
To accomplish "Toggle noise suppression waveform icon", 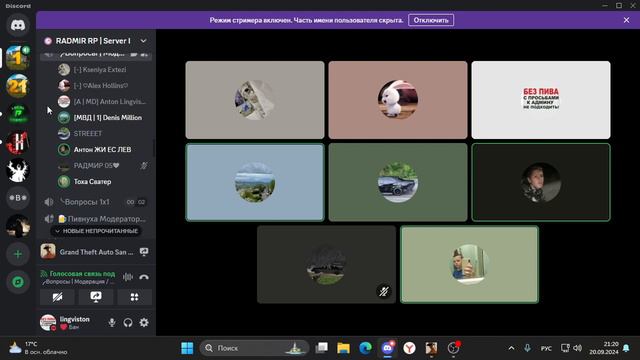I will [x=128, y=277].
